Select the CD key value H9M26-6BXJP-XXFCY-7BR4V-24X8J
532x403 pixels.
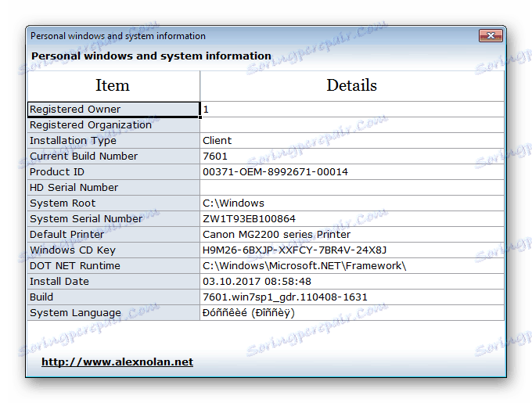click(352, 250)
